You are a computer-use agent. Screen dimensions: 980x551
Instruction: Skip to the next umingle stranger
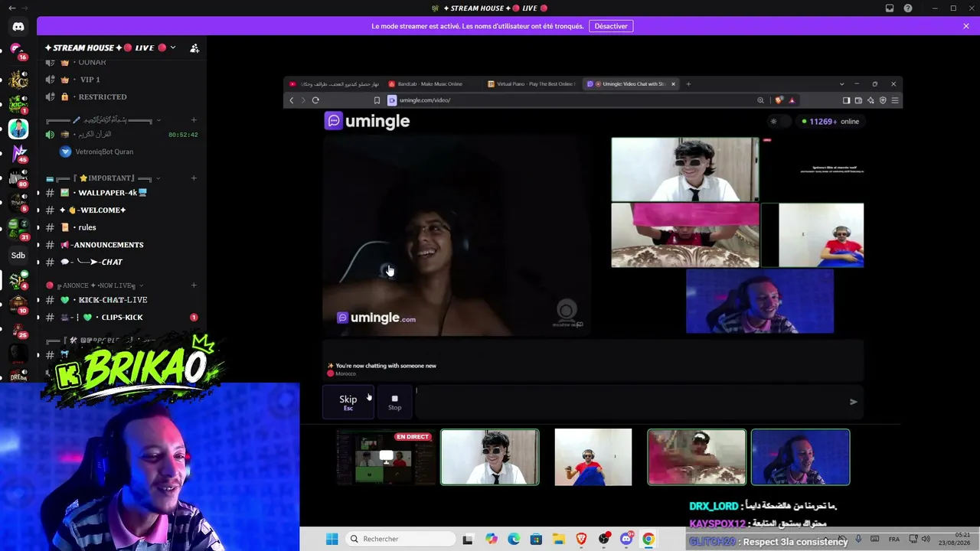click(348, 402)
